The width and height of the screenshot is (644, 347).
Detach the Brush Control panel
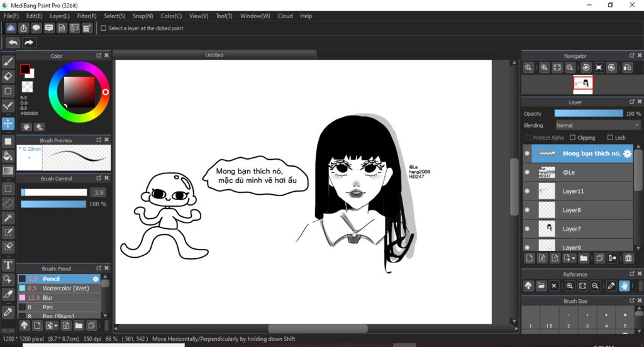coord(99,178)
